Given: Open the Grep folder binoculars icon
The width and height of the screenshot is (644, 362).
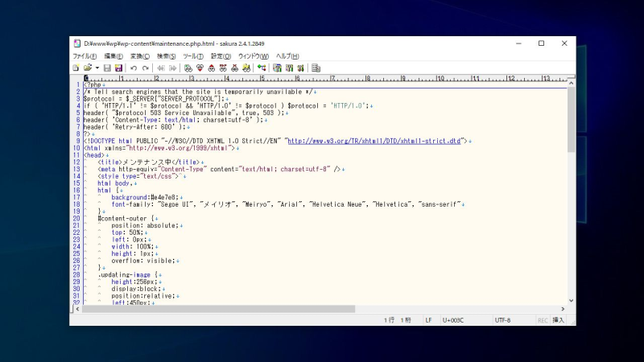Looking at the screenshot, I should point(246,68).
